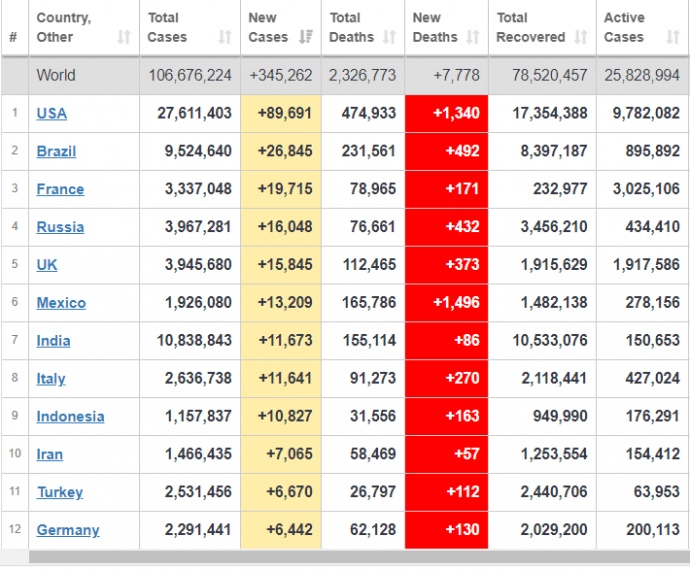The height and width of the screenshot is (570, 690).
Task: Open the USA country link
Action: pos(52,113)
